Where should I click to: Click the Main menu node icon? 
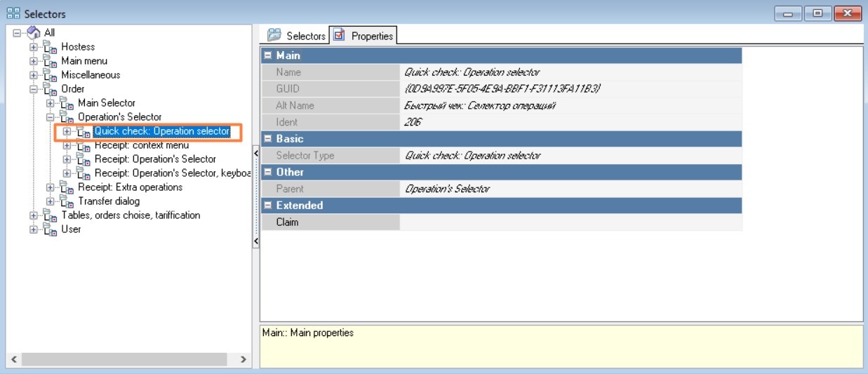51,61
